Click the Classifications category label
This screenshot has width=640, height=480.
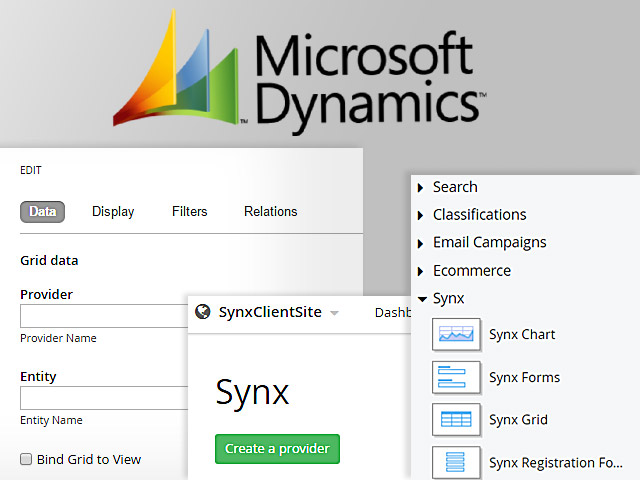point(480,215)
